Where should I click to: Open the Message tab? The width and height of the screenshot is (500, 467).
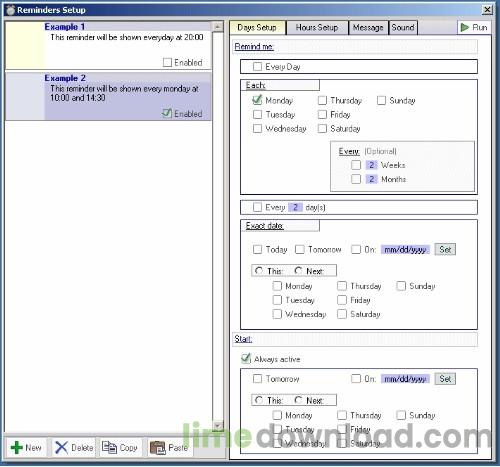point(368,27)
